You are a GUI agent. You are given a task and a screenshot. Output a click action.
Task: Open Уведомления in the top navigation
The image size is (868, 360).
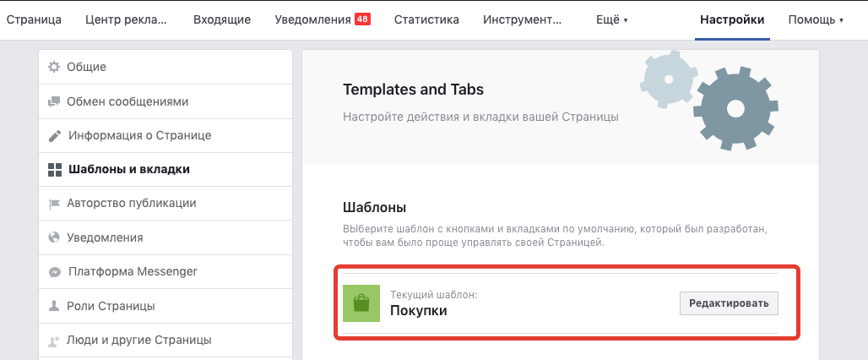[x=312, y=20]
